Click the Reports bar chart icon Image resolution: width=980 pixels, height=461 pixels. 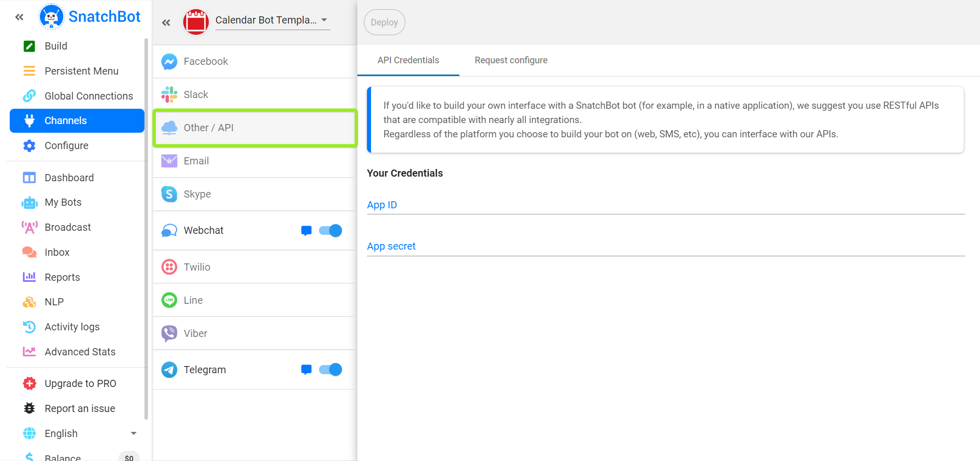tap(30, 277)
